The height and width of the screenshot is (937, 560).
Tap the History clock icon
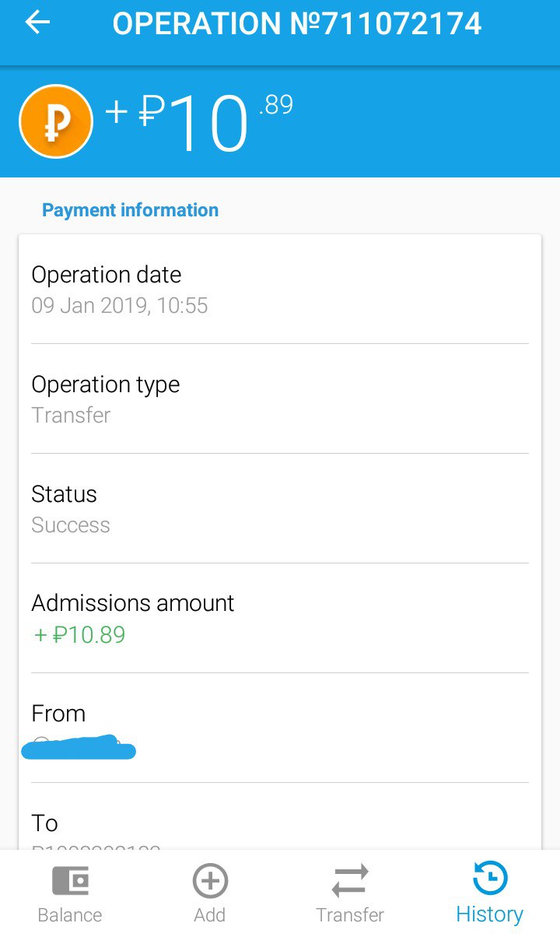[490, 879]
